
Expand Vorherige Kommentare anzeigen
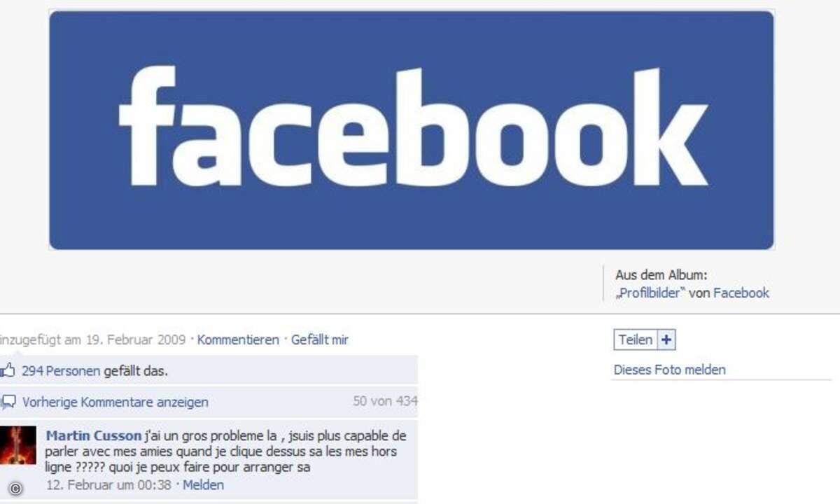(115, 402)
